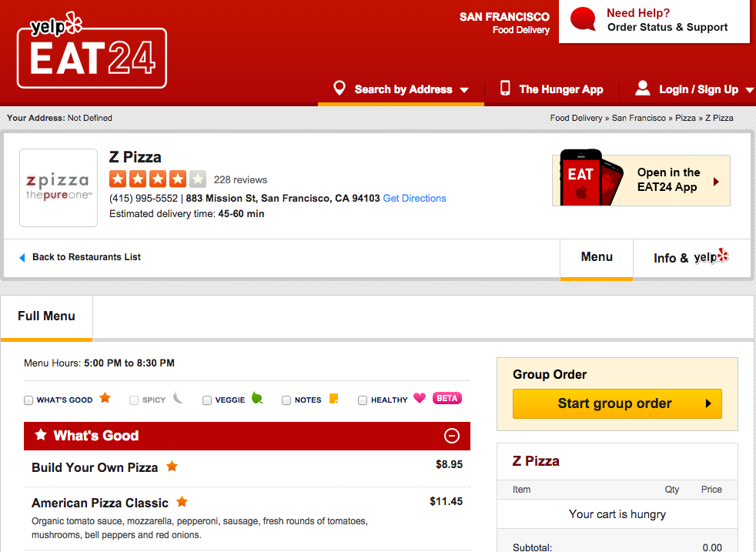Click the Yelp EAT24 logo
Image resolution: width=756 pixels, height=552 pixels.
tap(92, 51)
